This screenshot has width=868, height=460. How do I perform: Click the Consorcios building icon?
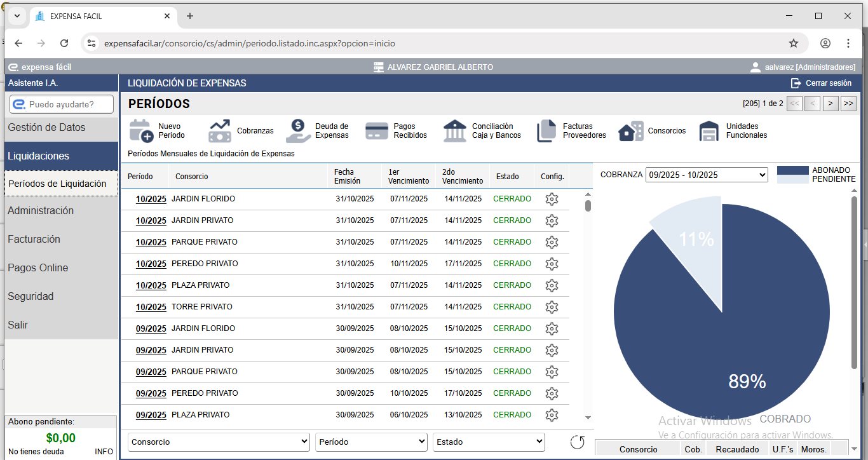[631, 131]
